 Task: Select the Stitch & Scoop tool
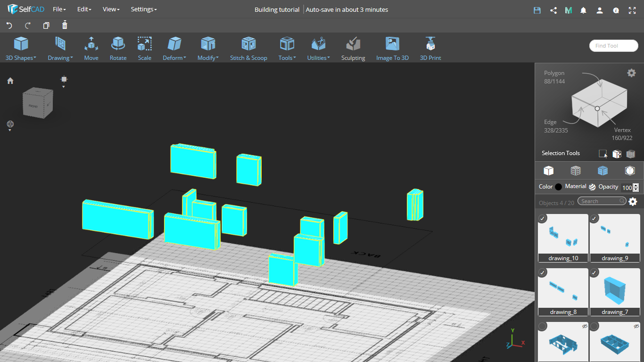248,49
